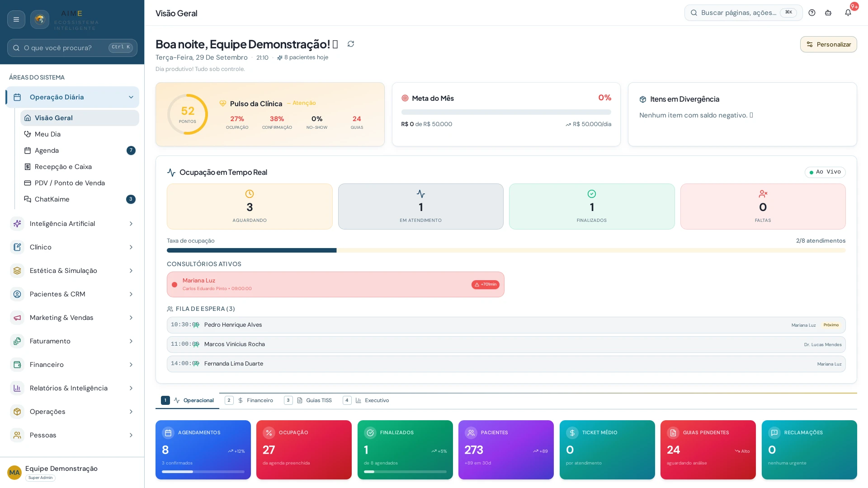This screenshot has width=868, height=488.
Task: Click the Faturamento icon
Action: 17,341
